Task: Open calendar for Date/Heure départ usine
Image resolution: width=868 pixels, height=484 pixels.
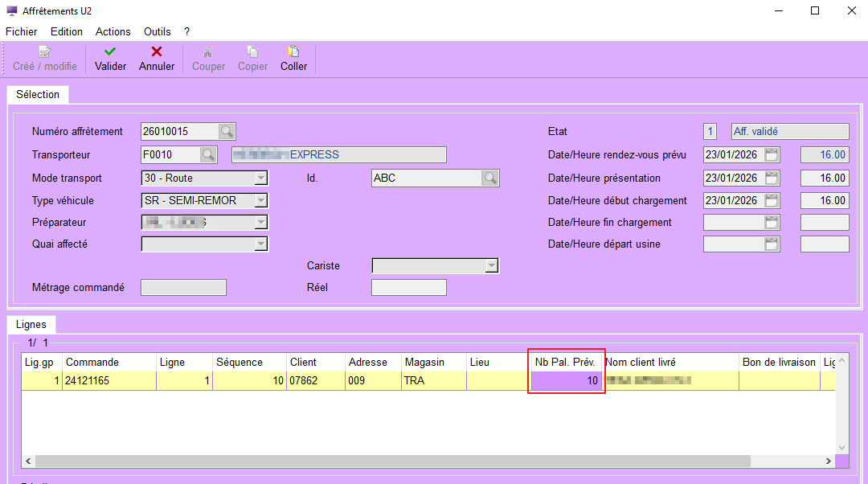Action: 772,244
